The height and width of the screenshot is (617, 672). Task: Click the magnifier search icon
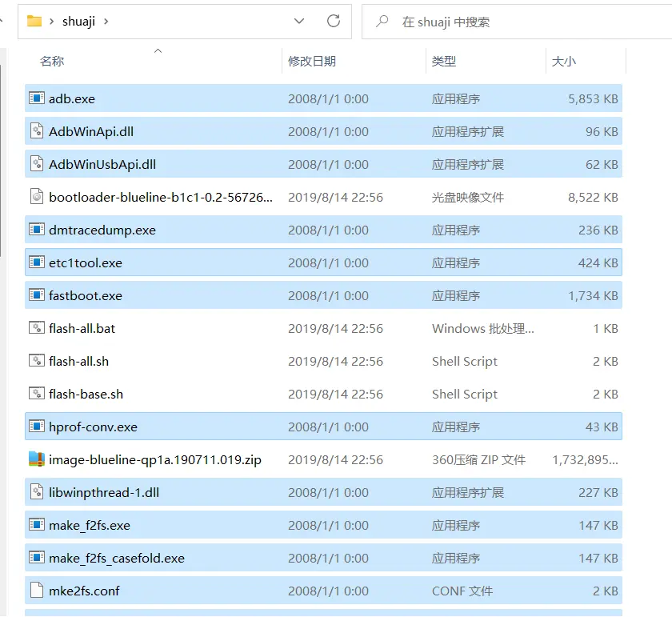382,21
